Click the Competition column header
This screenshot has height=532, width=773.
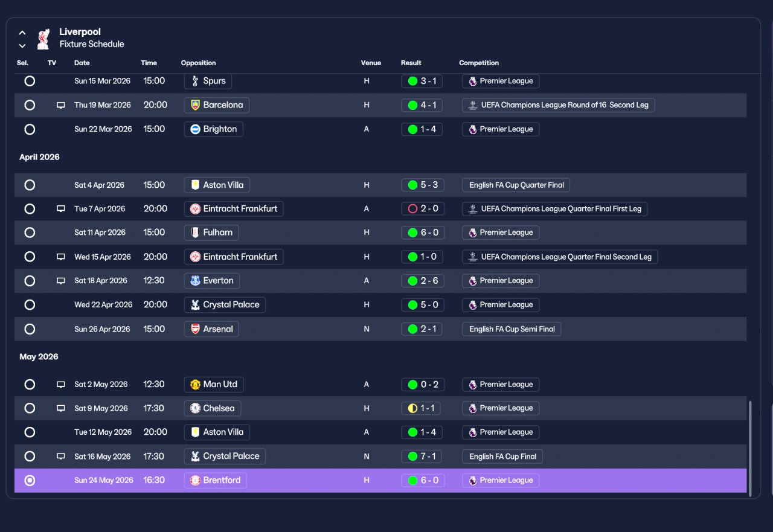point(479,63)
